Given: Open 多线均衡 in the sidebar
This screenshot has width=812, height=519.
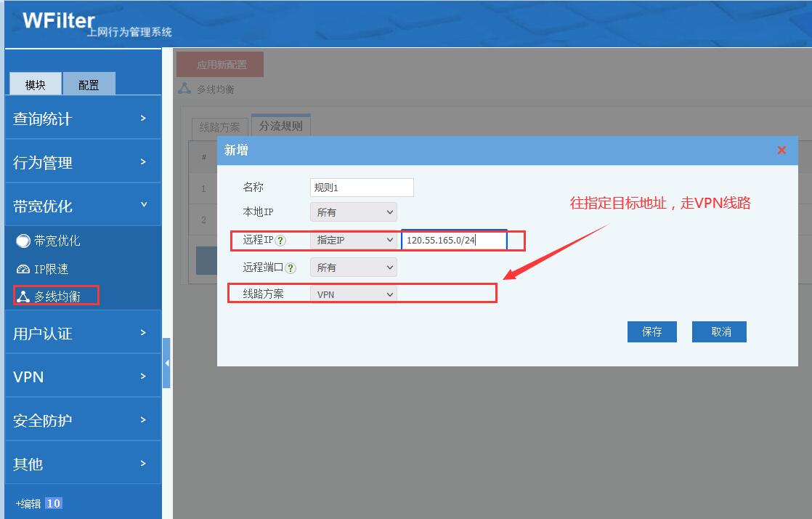Looking at the screenshot, I should click(x=57, y=296).
